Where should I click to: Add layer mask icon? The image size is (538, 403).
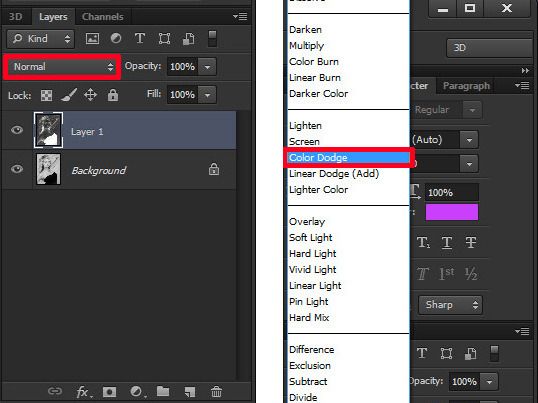[x=109, y=391]
